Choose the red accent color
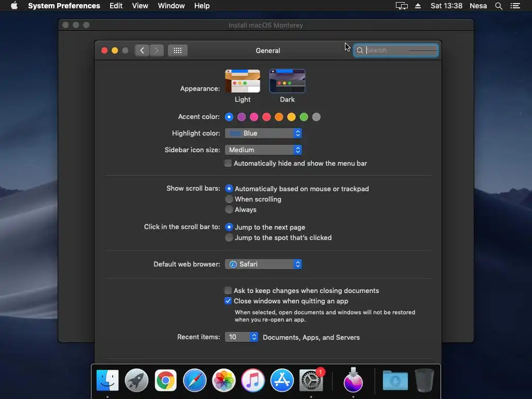The image size is (532, 399). [267, 117]
